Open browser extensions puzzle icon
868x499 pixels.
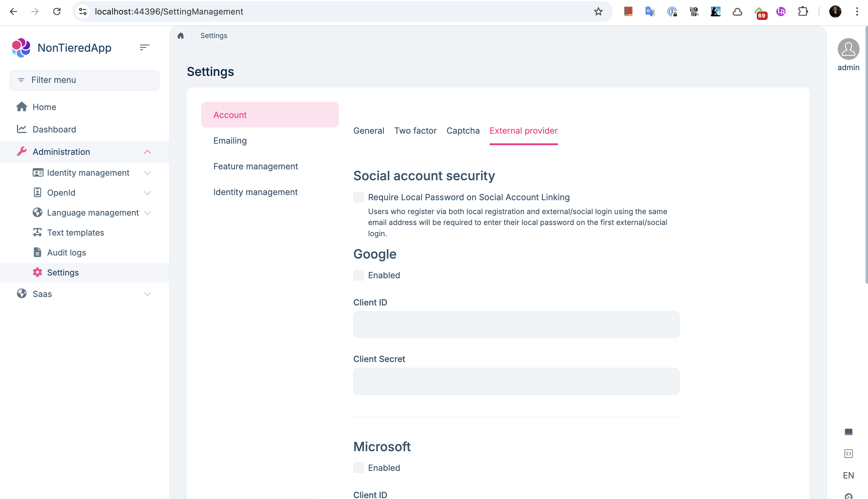tap(803, 12)
